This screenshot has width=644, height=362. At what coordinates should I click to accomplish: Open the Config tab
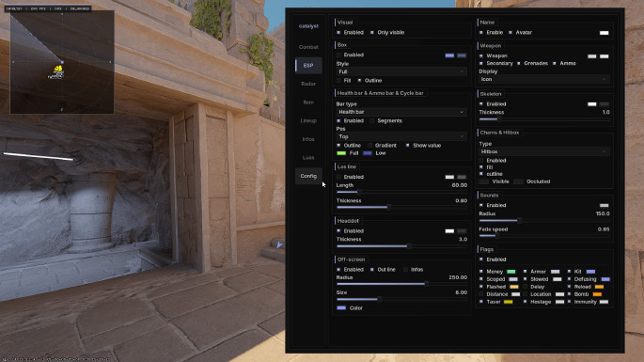pos(308,176)
